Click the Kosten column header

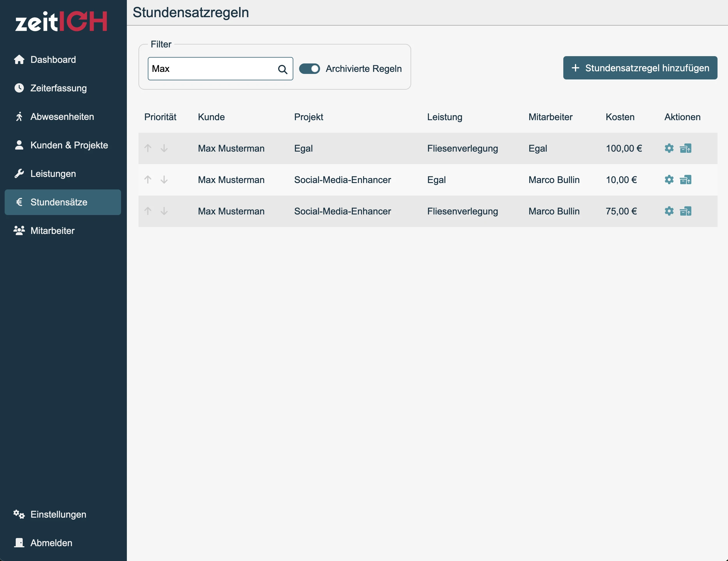click(620, 117)
